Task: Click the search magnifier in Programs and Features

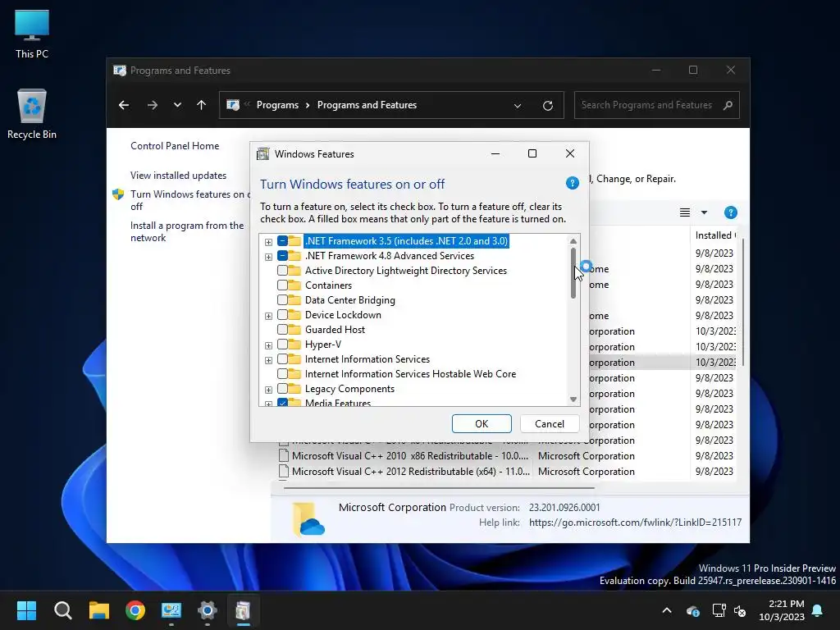Action: [x=728, y=105]
